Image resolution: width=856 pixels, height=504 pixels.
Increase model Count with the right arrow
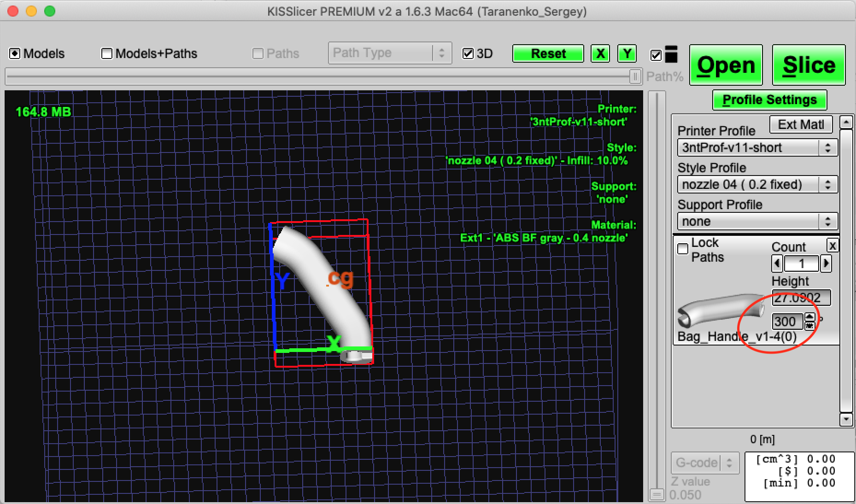pos(826,264)
